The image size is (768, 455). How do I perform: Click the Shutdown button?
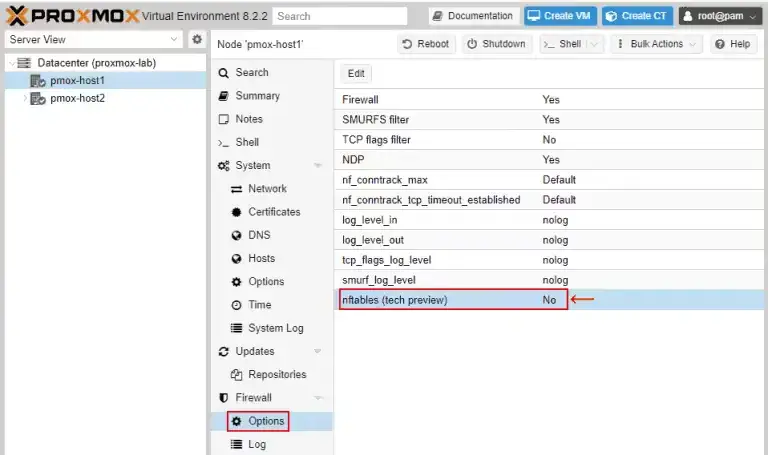(496, 44)
